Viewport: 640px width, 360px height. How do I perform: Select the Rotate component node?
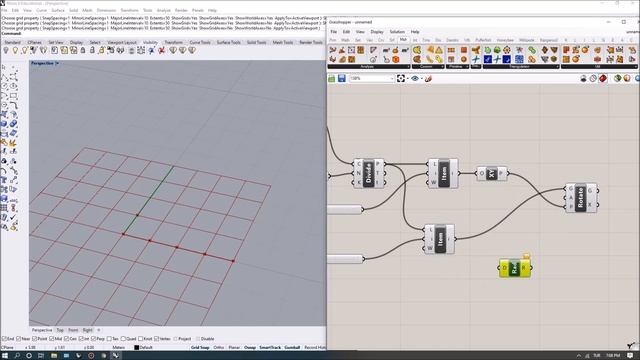coord(581,198)
